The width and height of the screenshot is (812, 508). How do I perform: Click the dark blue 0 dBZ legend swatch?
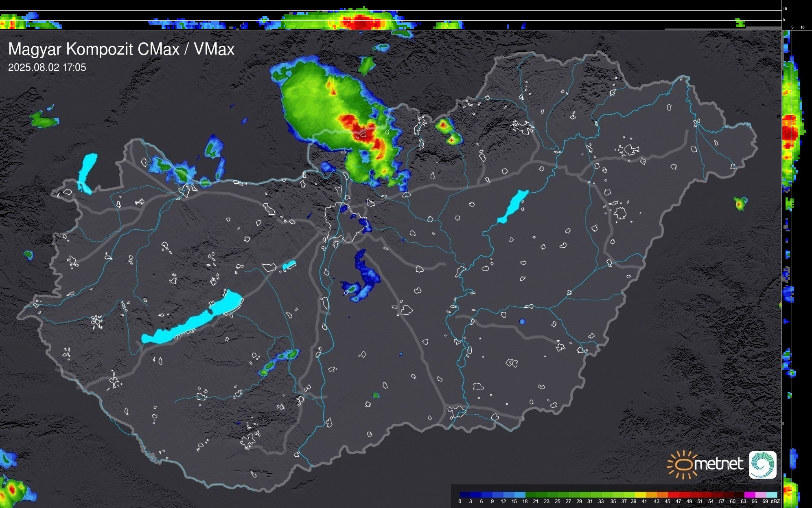pos(465,495)
